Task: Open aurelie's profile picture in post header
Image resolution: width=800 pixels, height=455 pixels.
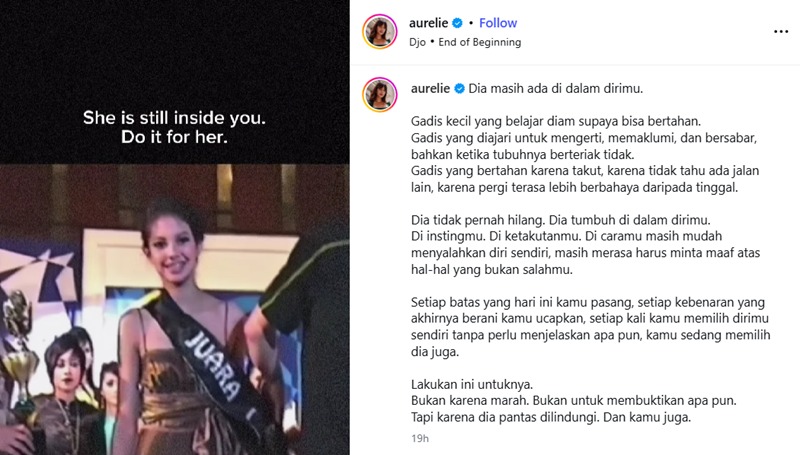Action: coord(380,32)
